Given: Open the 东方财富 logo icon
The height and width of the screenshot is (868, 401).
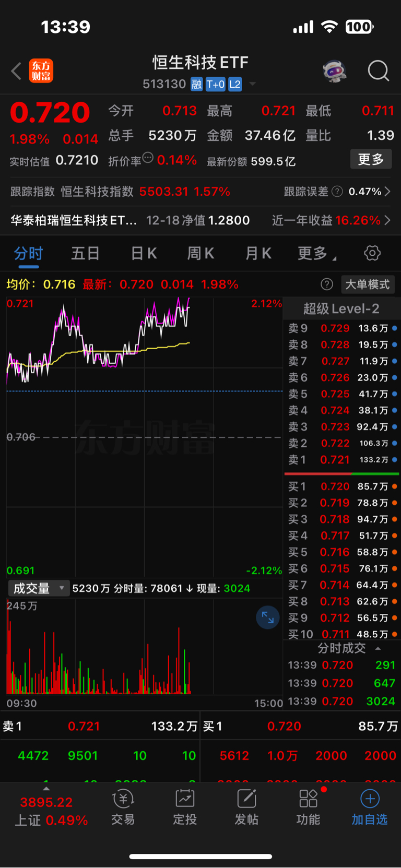Looking at the screenshot, I should point(41,71).
